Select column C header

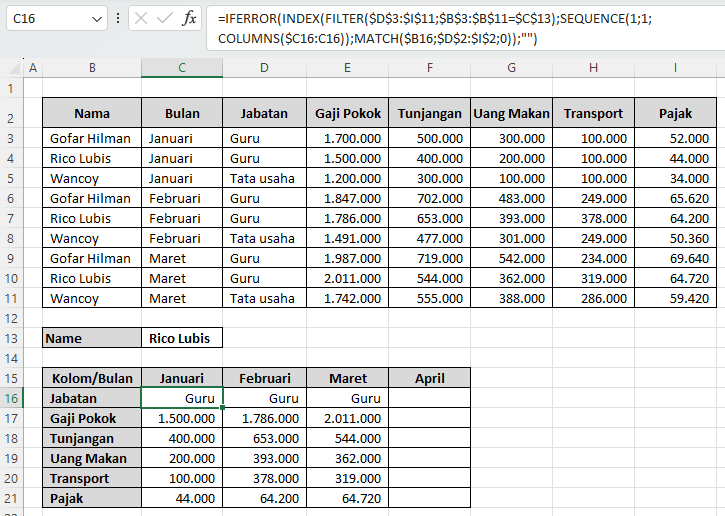coord(182,68)
